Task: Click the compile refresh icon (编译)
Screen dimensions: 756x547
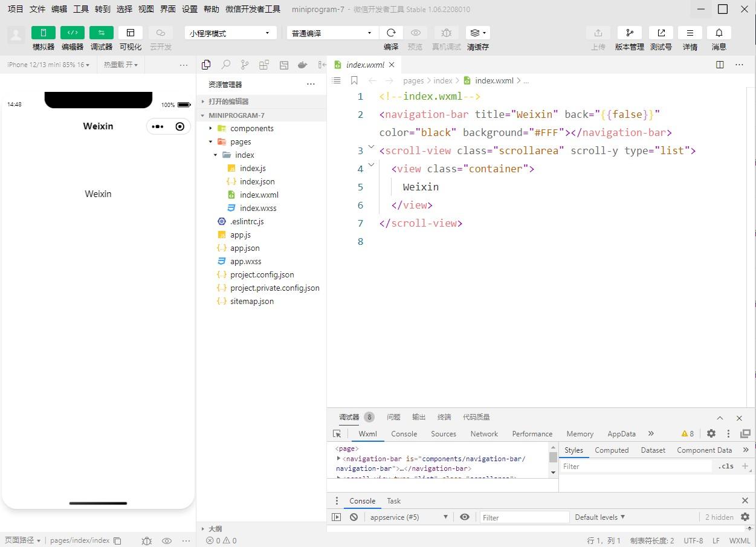Action: pyautogui.click(x=391, y=33)
